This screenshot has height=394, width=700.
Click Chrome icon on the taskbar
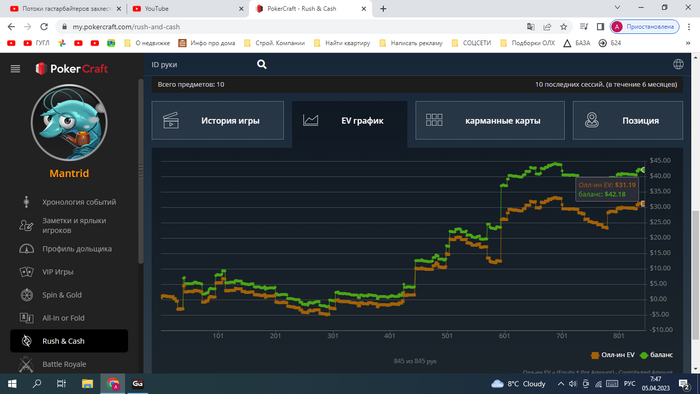pos(112,384)
